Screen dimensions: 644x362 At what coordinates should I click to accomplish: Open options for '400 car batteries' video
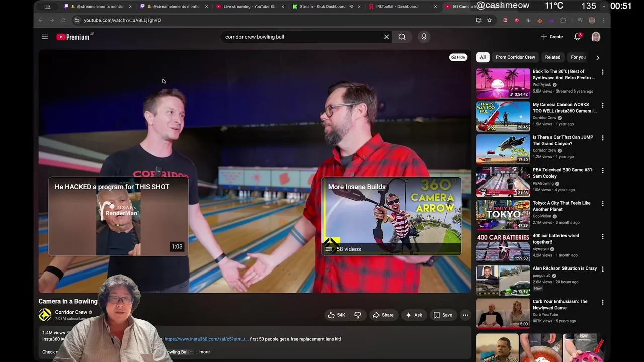pyautogui.click(x=602, y=236)
